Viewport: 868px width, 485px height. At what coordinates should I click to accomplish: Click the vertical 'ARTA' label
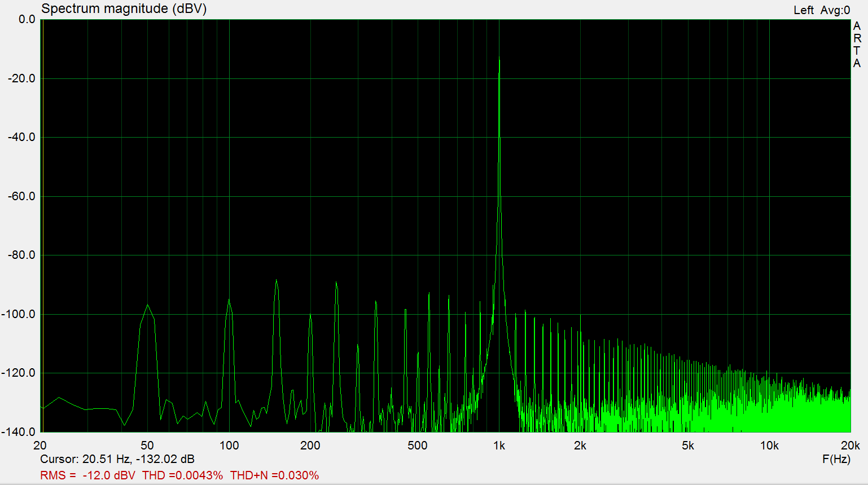tap(857, 45)
